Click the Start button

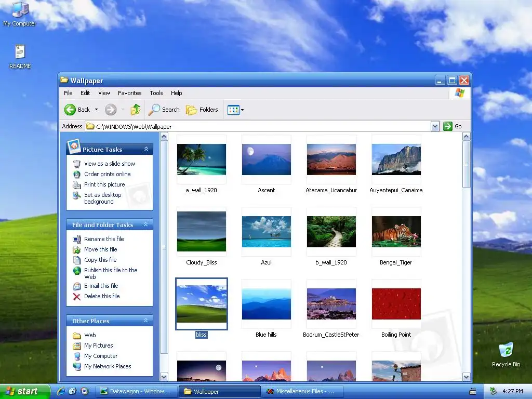click(x=25, y=391)
